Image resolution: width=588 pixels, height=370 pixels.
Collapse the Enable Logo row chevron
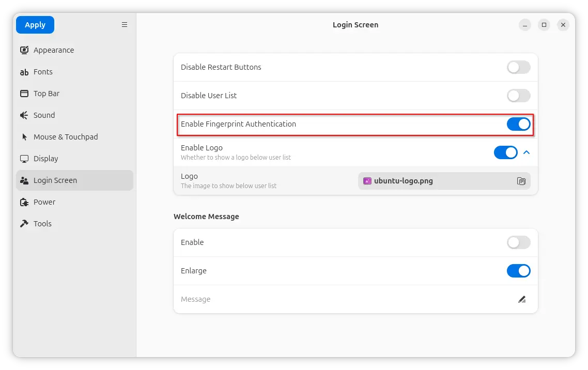pyautogui.click(x=527, y=152)
